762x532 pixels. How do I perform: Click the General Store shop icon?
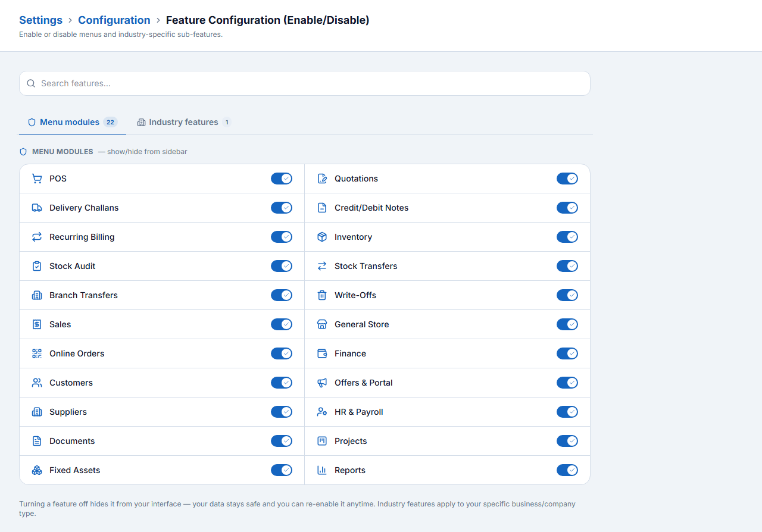pos(322,324)
